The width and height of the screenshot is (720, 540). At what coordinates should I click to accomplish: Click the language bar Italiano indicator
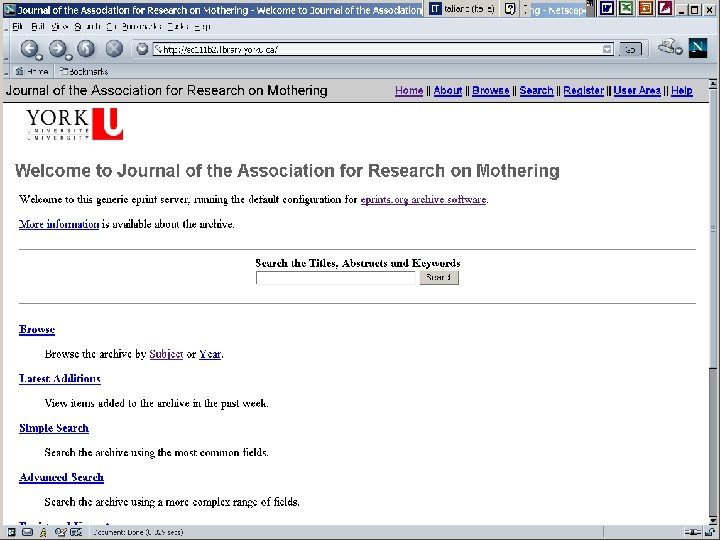(462, 8)
